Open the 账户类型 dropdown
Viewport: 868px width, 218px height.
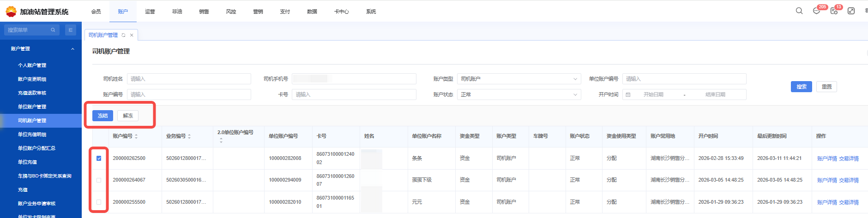coord(519,79)
